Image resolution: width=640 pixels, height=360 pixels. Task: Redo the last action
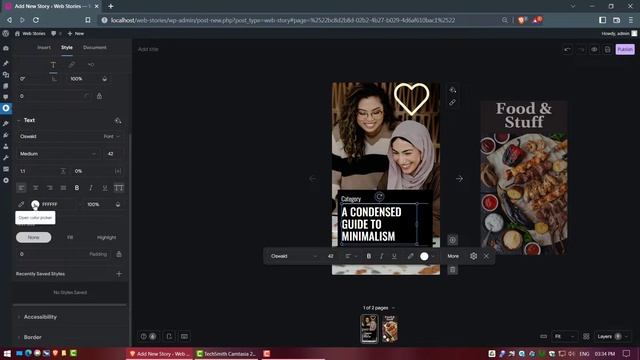(580, 49)
